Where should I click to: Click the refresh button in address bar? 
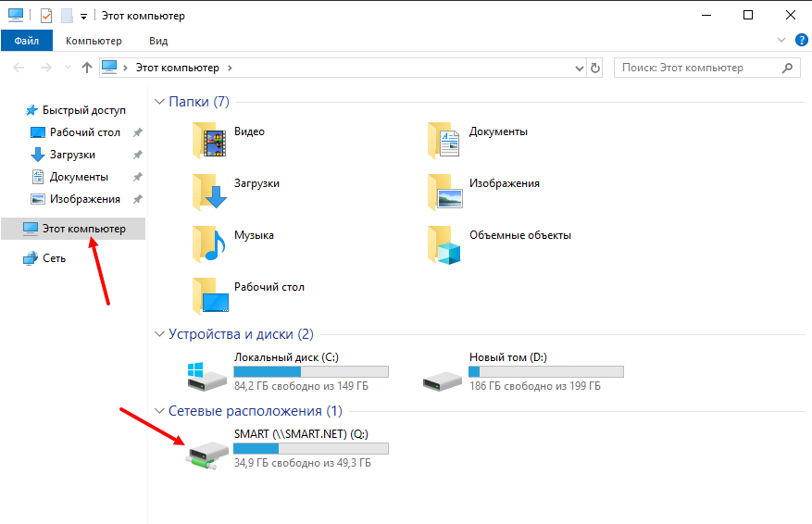pyautogui.click(x=595, y=68)
